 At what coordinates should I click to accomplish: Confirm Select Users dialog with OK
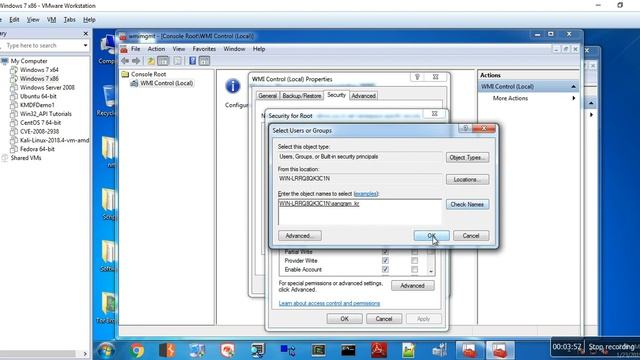[431, 236]
